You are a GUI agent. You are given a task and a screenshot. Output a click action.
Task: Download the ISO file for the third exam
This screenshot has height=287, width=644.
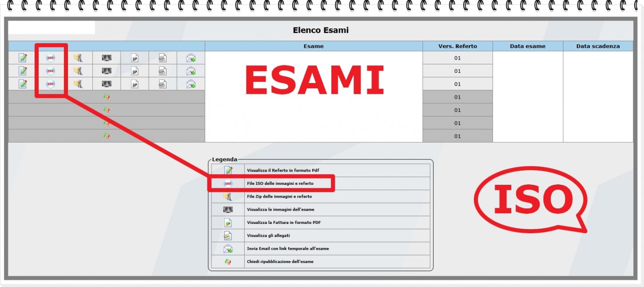pyautogui.click(x=50, y=84)
